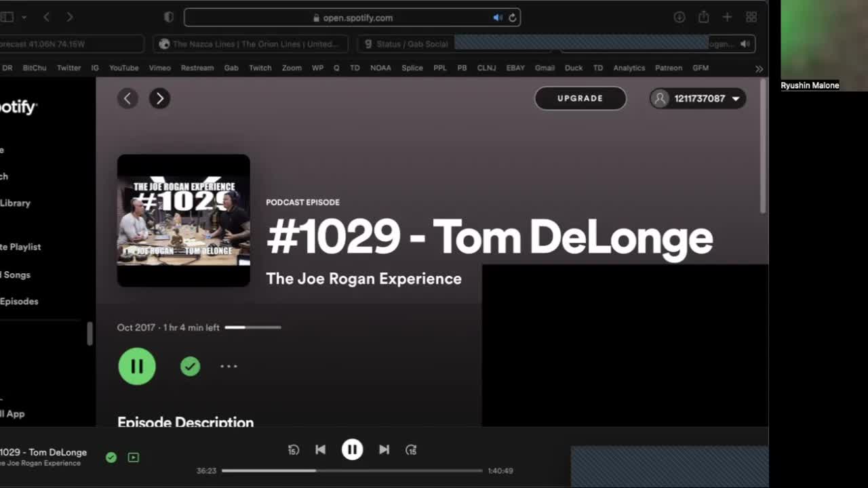Open the three-dot episode options menu

click(229, 366)
